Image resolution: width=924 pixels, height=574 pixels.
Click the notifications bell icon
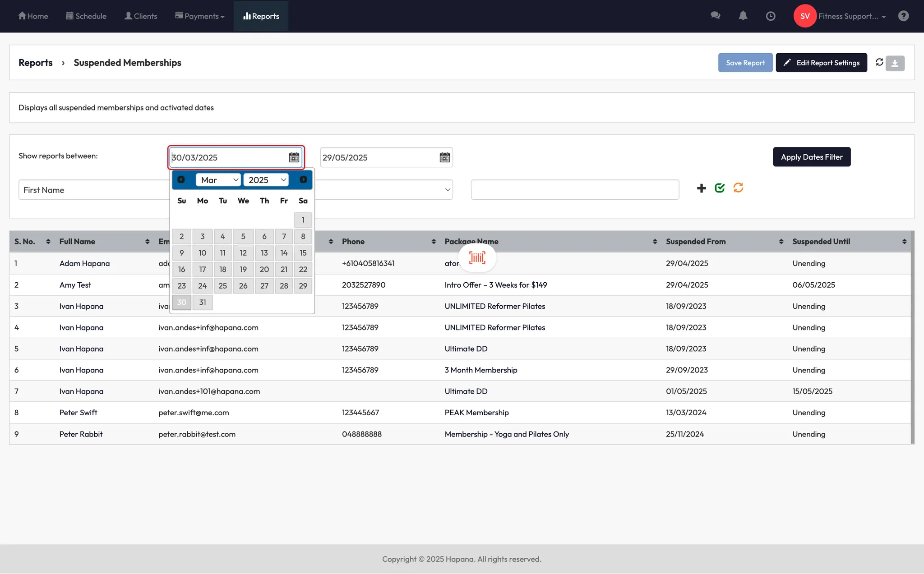point(743,16)
